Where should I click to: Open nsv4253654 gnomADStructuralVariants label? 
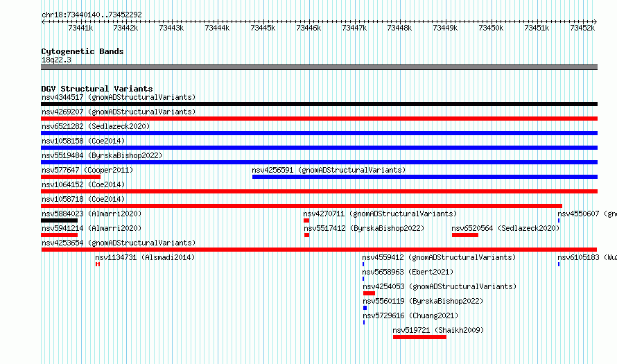coord(119,243)
